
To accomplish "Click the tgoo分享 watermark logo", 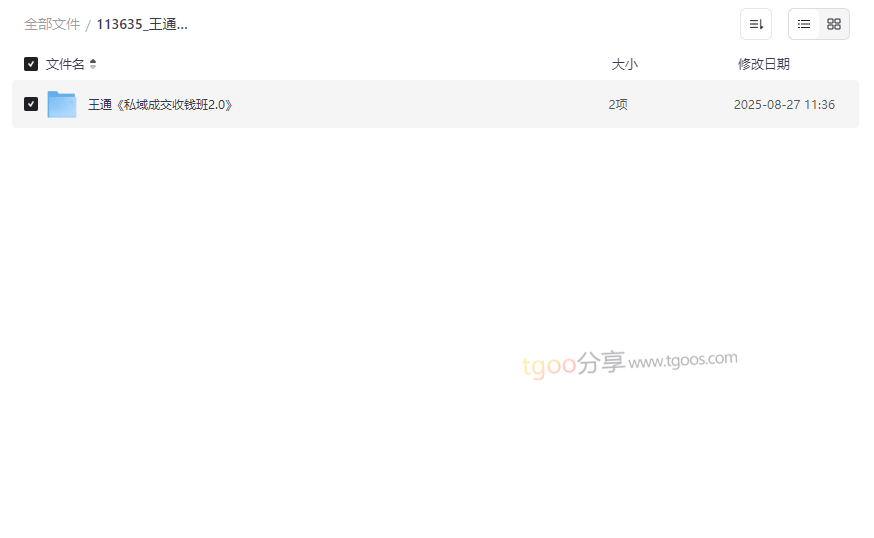I will coord(573,364).
